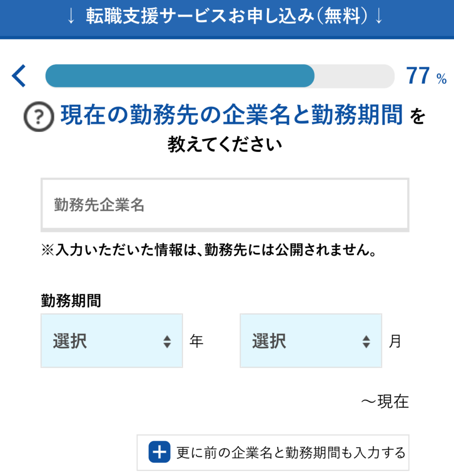Click the 月 label beside month dropdown

394,342
